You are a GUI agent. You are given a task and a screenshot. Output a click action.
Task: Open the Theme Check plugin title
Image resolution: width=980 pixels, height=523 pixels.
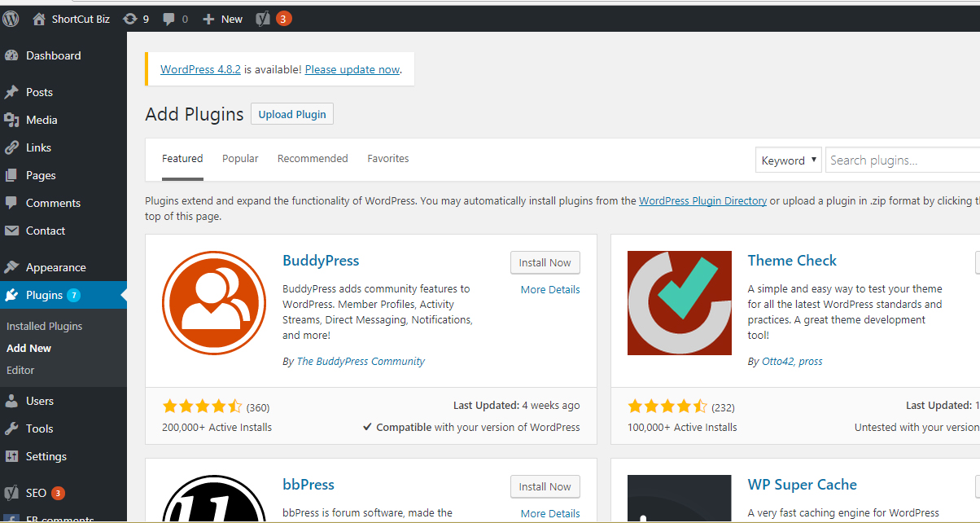[792, 261]
